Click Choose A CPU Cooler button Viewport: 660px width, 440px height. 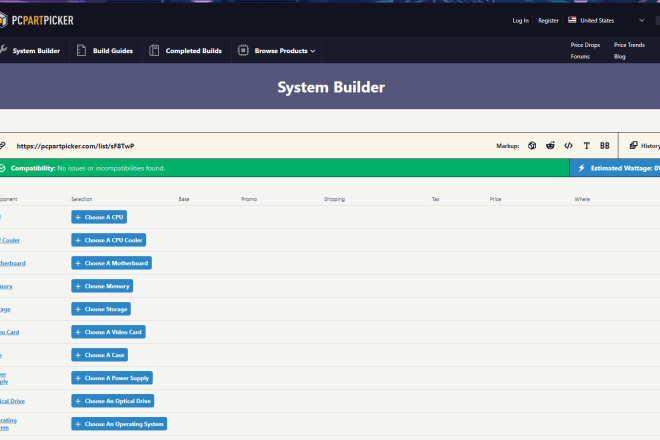(x=109, y=240)
